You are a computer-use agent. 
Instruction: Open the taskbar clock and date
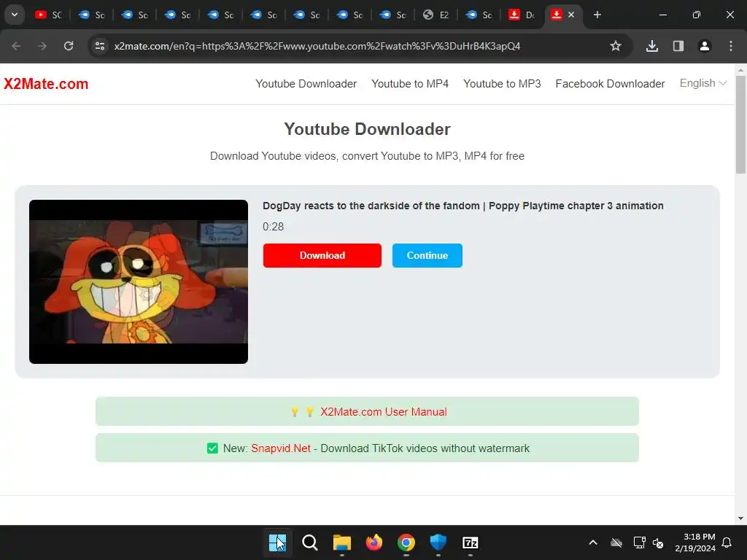tap(695, 542)
